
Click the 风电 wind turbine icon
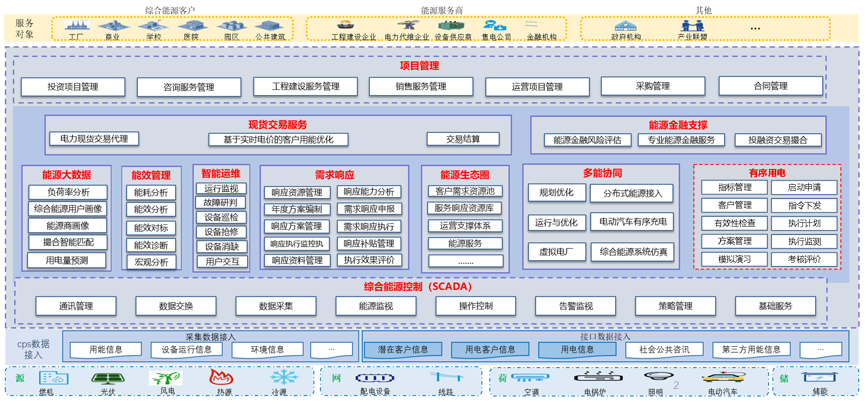[166, 378]
